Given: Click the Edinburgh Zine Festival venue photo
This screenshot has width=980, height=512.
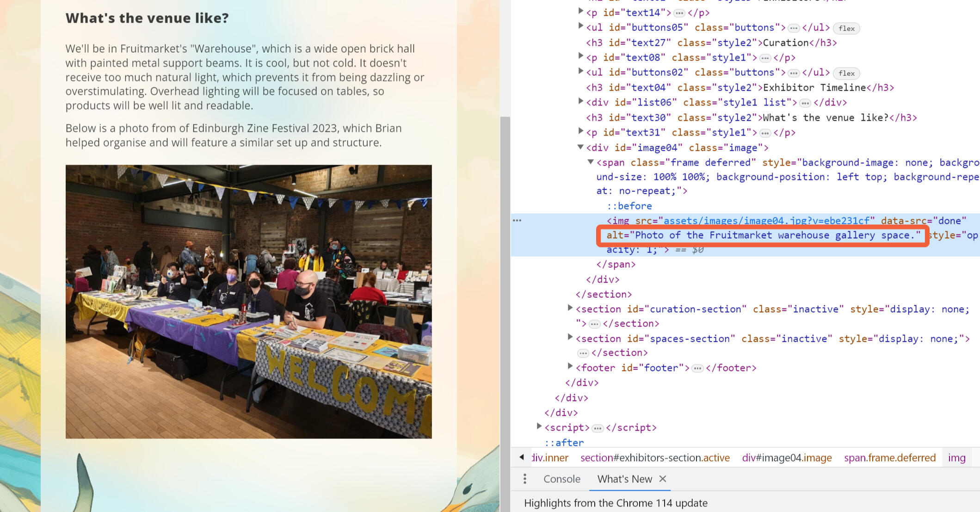Looking at the screenshot, I should [x=248, y=302].
